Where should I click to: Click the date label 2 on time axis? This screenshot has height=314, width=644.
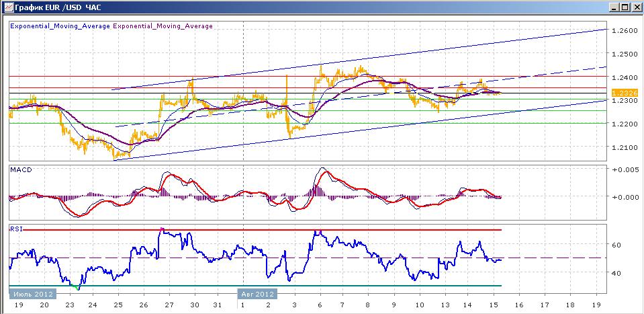coord(268,305)
